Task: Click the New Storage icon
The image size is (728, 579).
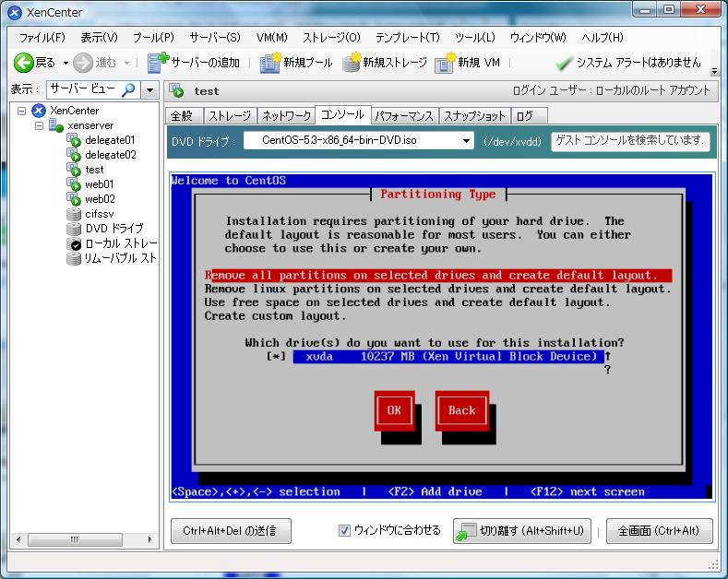Action: pyautogui.click(x=352, y=63)
